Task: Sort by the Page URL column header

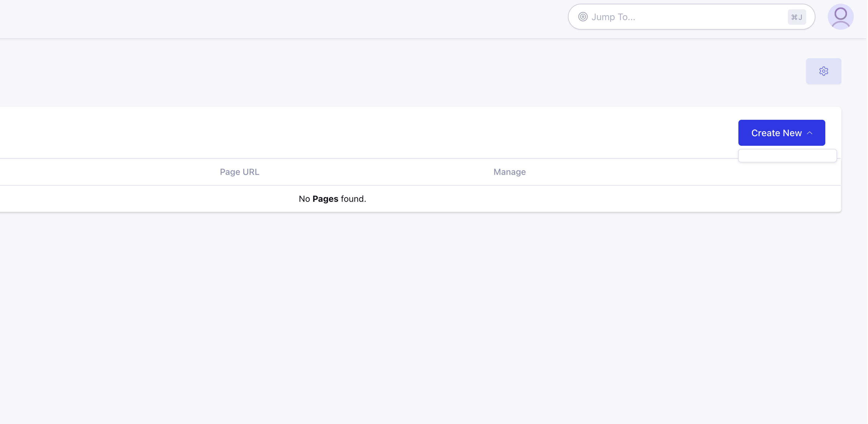Action: (239, 172)
